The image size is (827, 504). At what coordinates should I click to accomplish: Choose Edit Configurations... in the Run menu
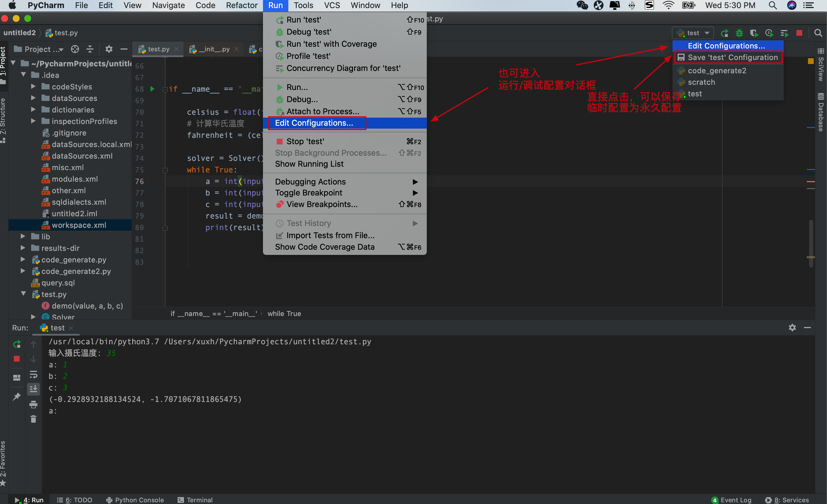(x=345, y=123)
